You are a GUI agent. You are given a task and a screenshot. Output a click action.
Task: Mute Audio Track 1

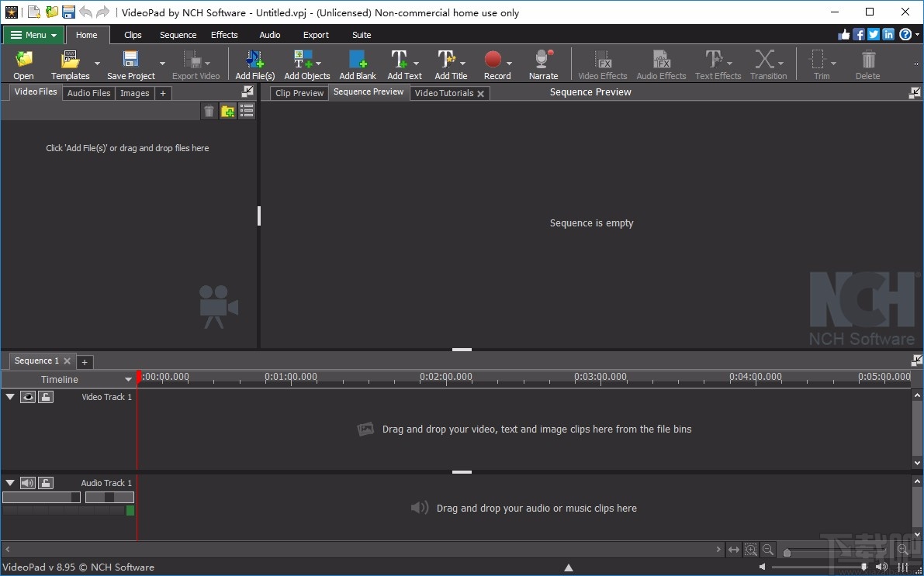[x=28, y=482]
